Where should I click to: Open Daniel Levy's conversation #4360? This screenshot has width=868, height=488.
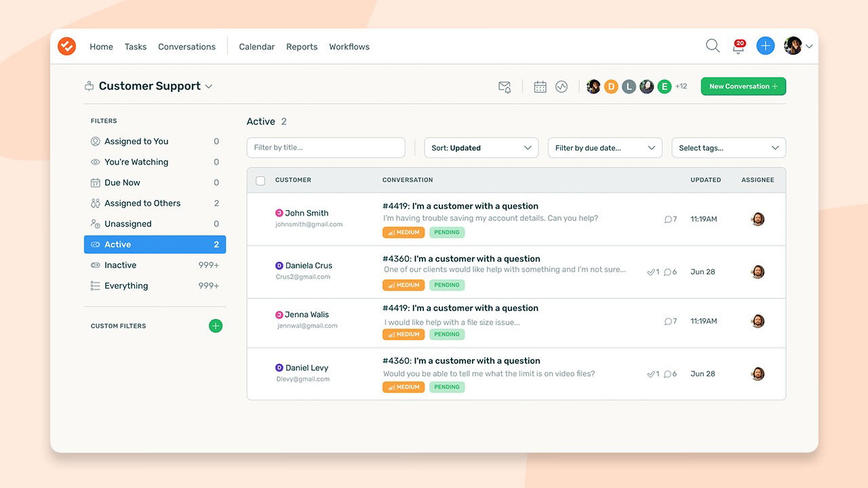(x=461, y=361)
